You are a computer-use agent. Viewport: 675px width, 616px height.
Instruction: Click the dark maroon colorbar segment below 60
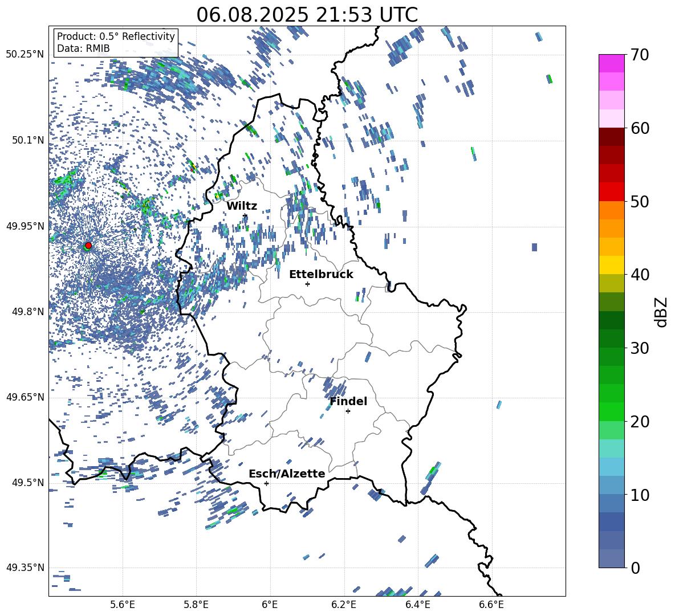611,137
